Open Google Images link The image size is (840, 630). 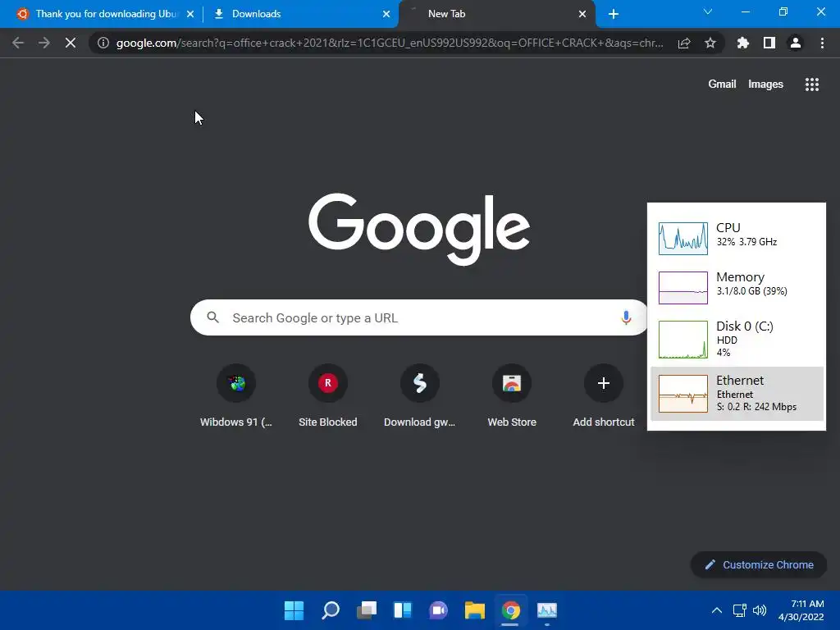click(765, 84)
